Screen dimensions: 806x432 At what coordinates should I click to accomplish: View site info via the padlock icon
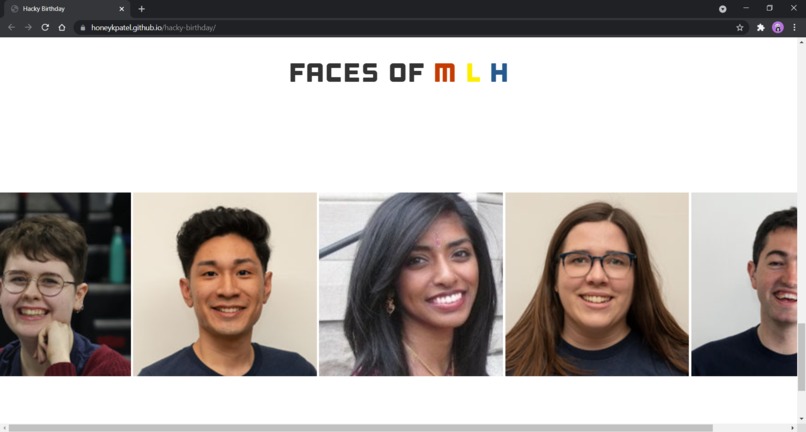tap(83, 28)
